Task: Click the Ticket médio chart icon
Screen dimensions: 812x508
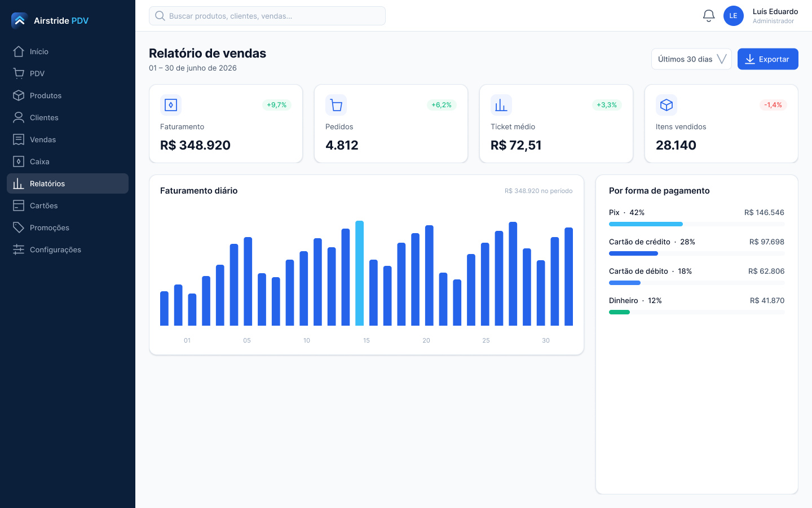Action: tap(501, 105)
